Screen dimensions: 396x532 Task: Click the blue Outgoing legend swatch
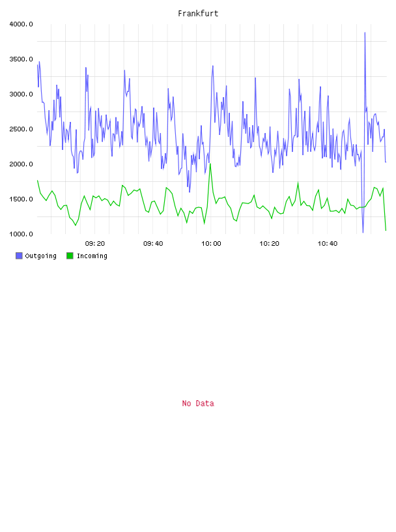coord(19,256)
